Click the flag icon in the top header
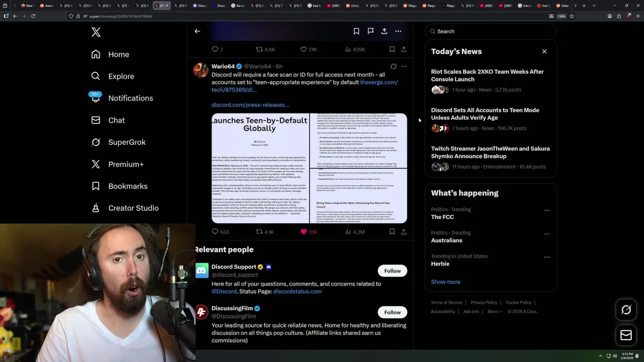This screenshot has height=362, width=644. (370, 31)
